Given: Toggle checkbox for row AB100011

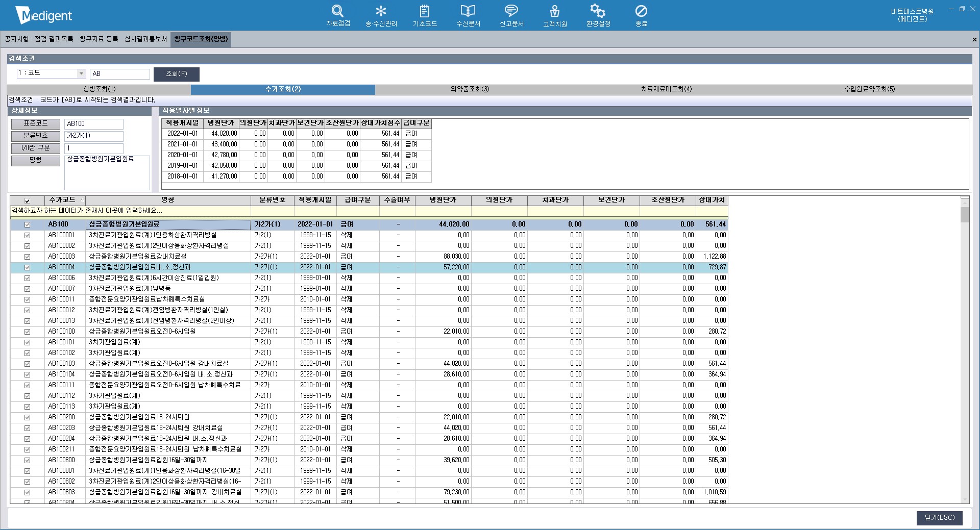Looking at the screenshot, I should 28,299.
